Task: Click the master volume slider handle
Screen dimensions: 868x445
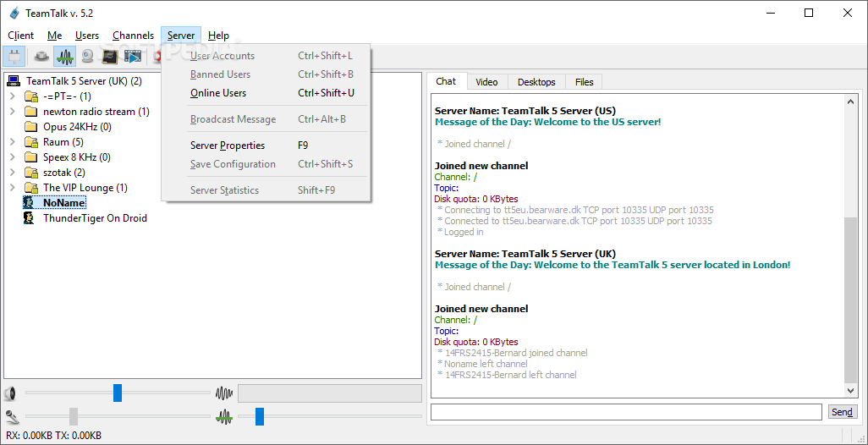Action: click(118, 393)
